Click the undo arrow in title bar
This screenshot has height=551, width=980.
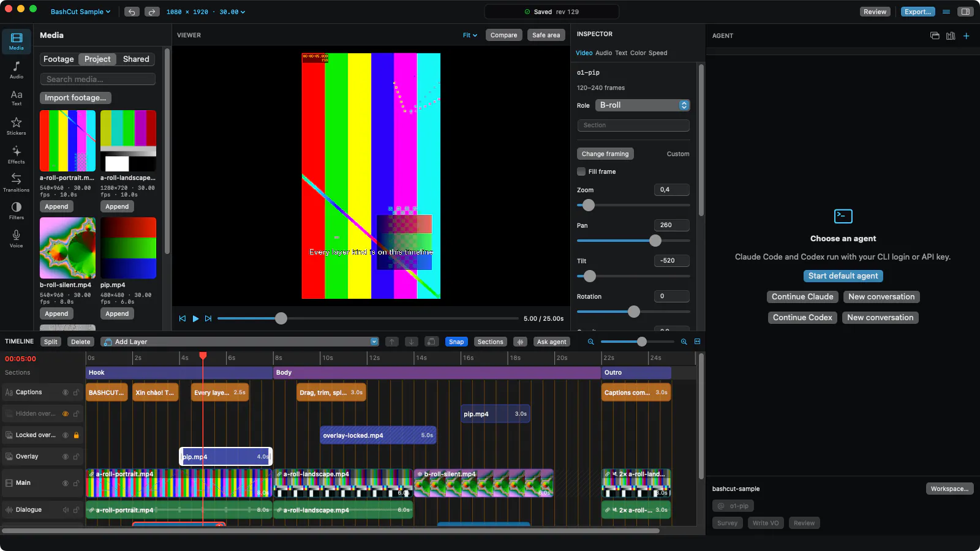point(132,12)
